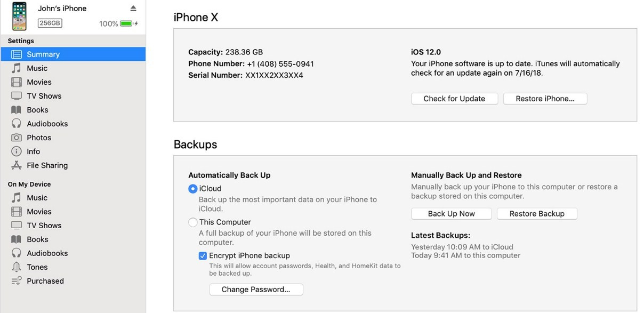Click the Restore iPhone button
This screenshot has width=644, height=313.
click(544, 99)
